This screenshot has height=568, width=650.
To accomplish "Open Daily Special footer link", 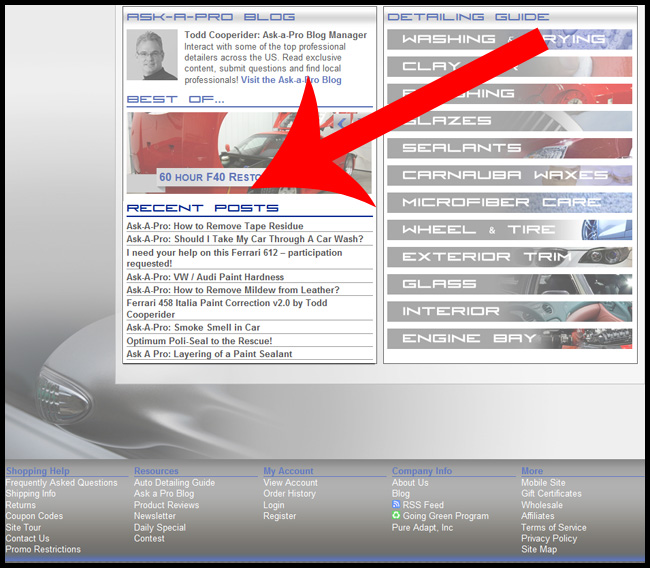I will click(x=160, y=527).
